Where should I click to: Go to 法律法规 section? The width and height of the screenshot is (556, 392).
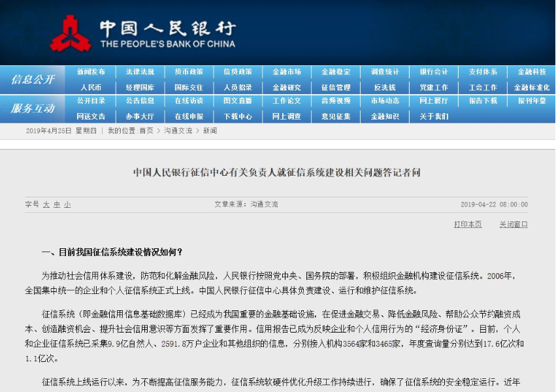point(140,72)
